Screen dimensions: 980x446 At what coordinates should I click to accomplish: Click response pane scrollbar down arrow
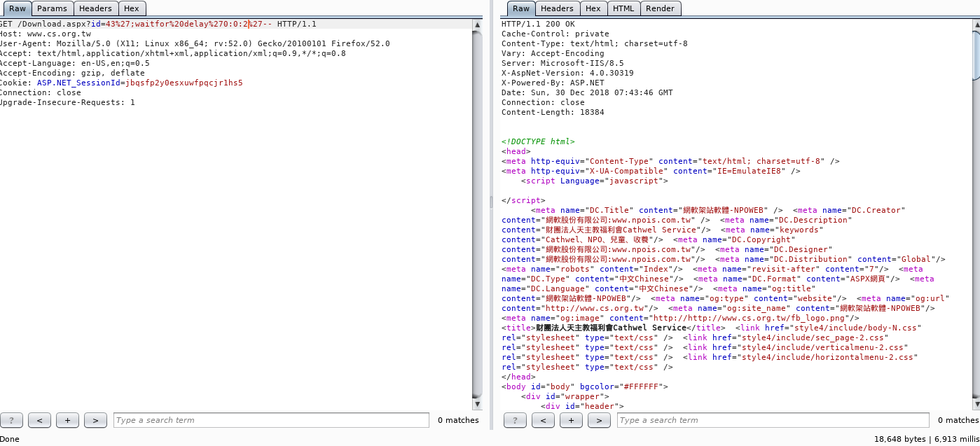976,405
